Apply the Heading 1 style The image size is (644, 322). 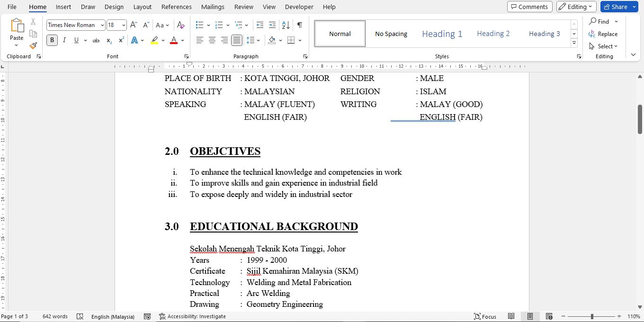click(x=442, y=34)
